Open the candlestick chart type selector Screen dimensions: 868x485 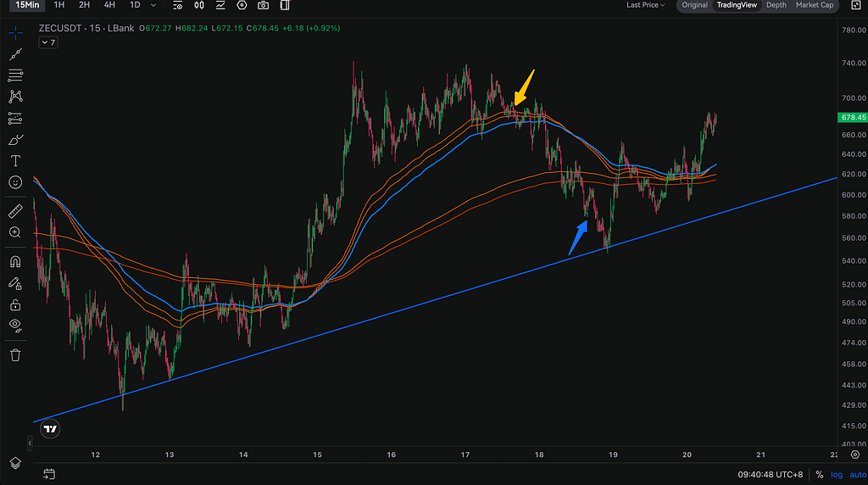(199, 5)
